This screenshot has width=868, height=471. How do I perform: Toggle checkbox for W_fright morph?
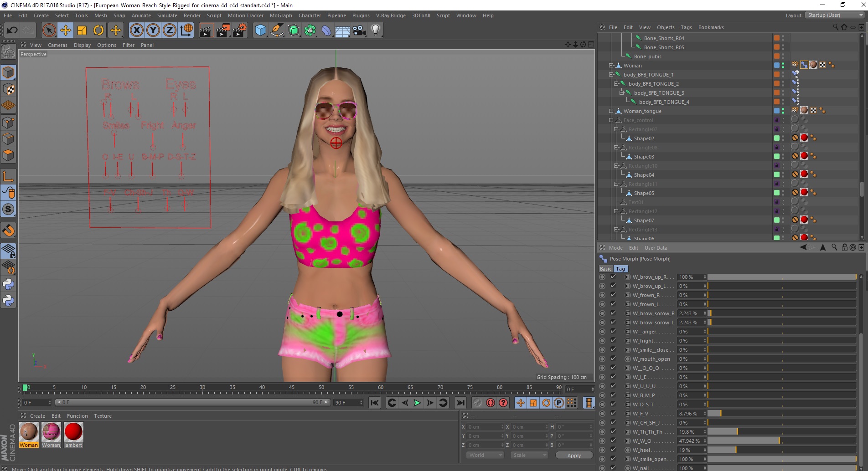[x=613, y=340]
